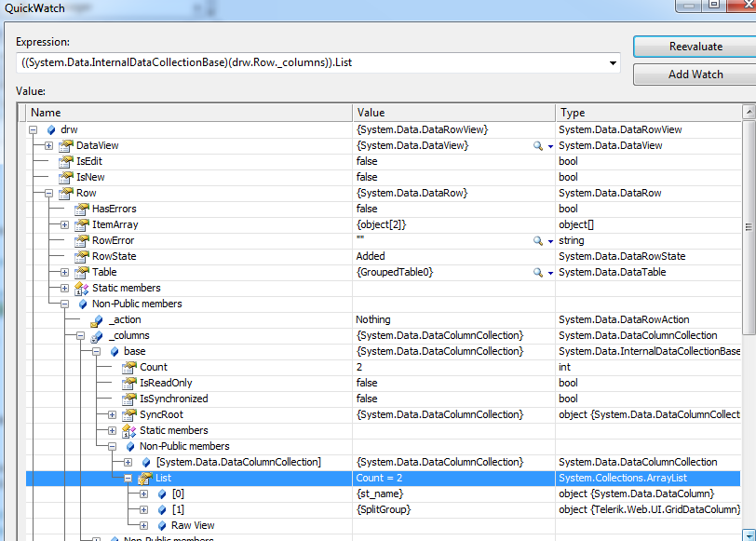Click the Add Watch button
Image resolution: width=756 pixels, height=541 pixels.
pos(695,74)
